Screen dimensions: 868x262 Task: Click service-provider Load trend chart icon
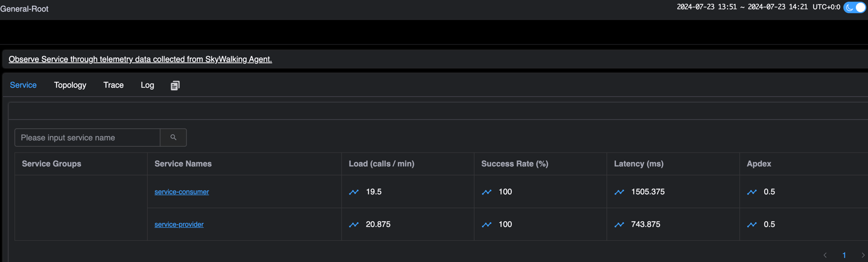click(354, 224)
